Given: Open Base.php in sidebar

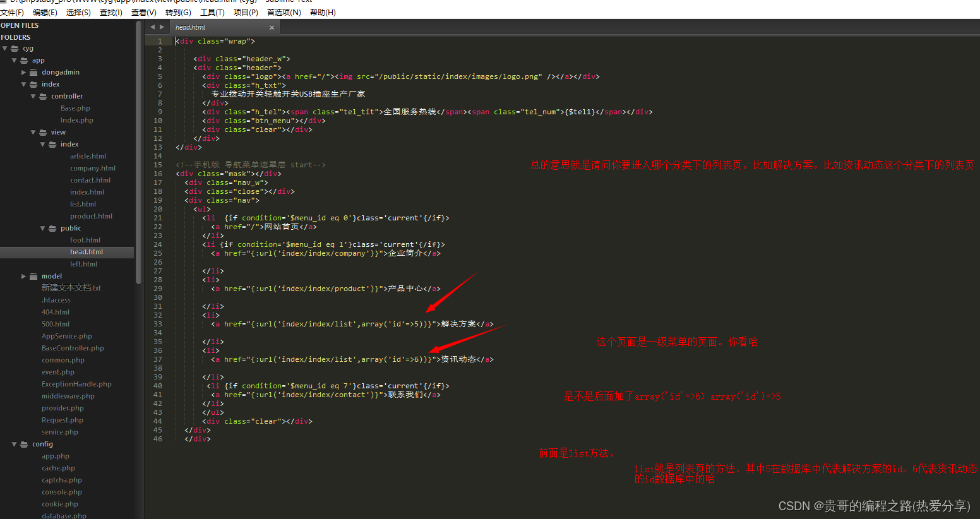Looking at the screenshot, I should tap(75, 109).
